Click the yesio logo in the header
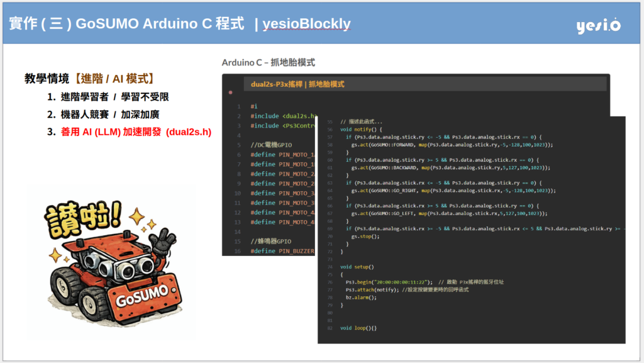The image size is (644, 363). tap(598, 25)
